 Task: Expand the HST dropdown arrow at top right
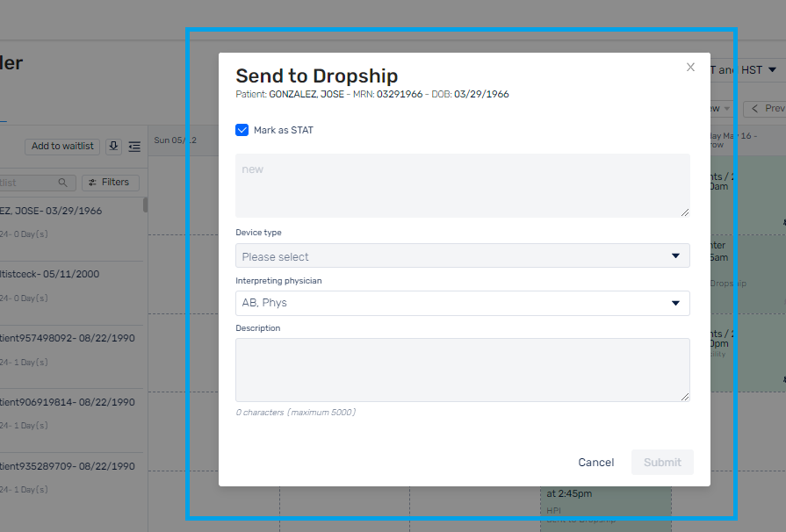pyautogui.click(x=773, y=69)
